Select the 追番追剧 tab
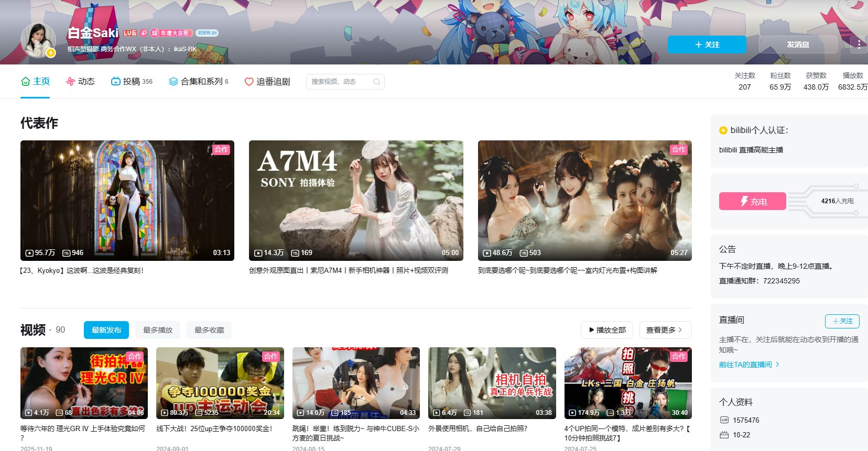This screenshot has width=868, height=451. (267, 82)
